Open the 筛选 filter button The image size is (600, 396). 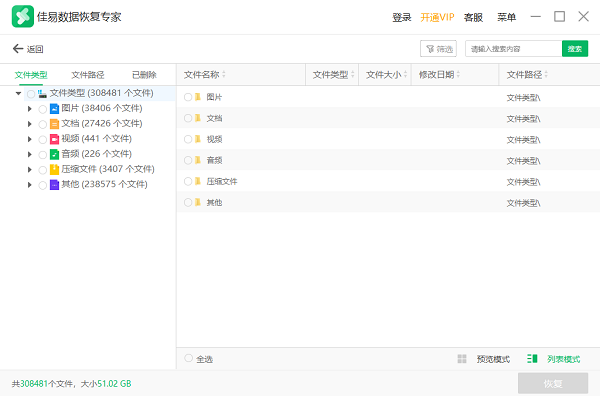[439, 49]
